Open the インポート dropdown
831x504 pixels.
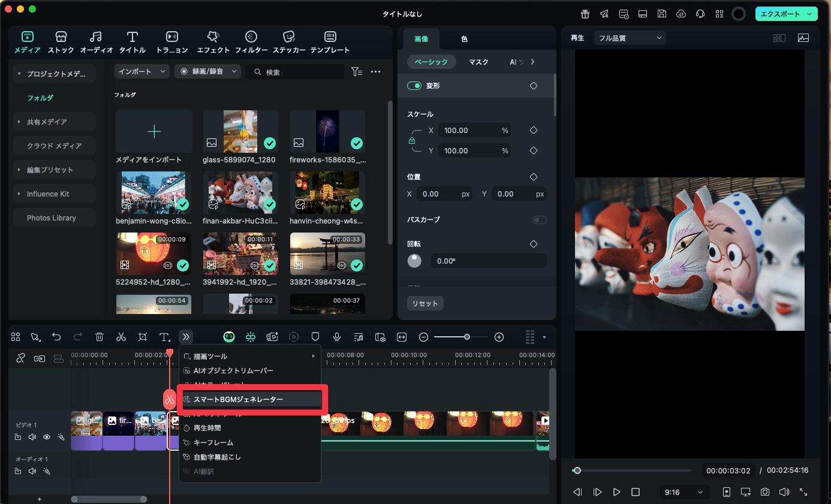coord(142,71)
